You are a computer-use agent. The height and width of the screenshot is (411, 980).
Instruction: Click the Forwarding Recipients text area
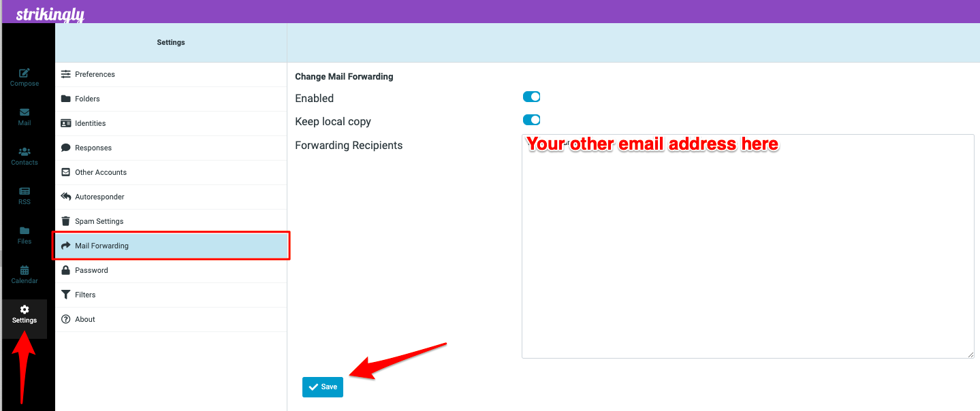[x=748, y=246]
